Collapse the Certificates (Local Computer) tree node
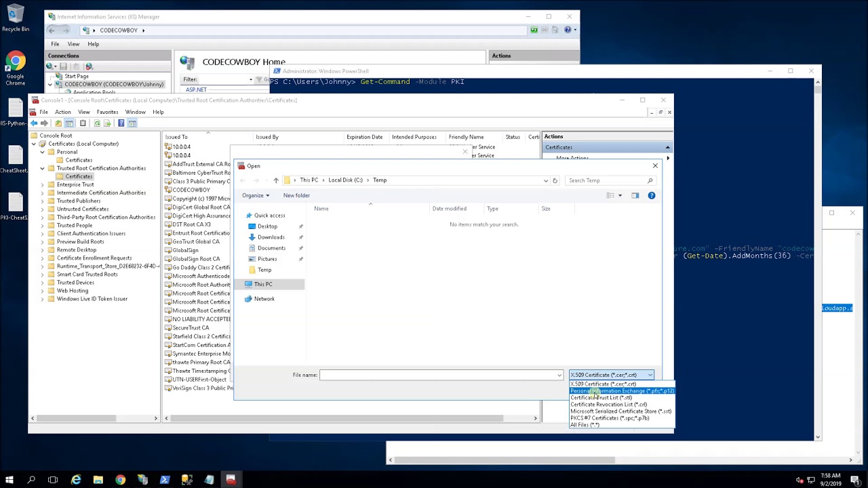This screenshot has width=868, height=488. [x=34, y=144]
